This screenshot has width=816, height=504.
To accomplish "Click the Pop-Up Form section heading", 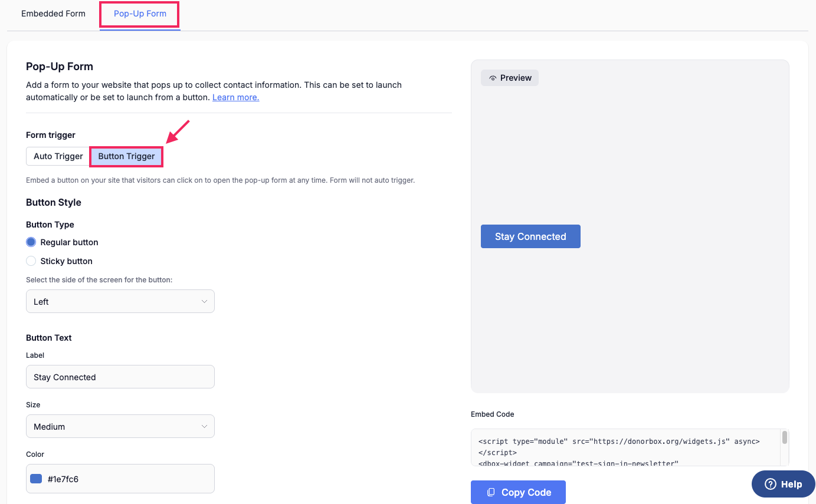I will (60, 67).
